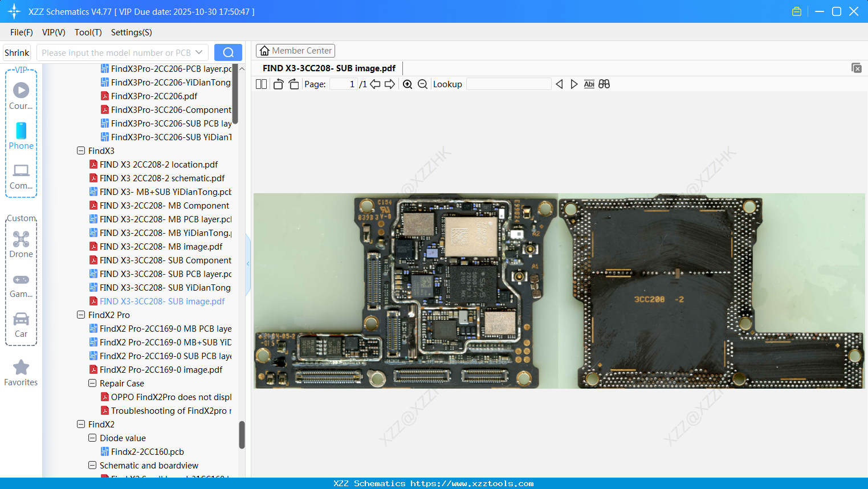Open FIND X3-3CC208- SUB Component file
The image size is (868, 489).
(x=160, y=260)
